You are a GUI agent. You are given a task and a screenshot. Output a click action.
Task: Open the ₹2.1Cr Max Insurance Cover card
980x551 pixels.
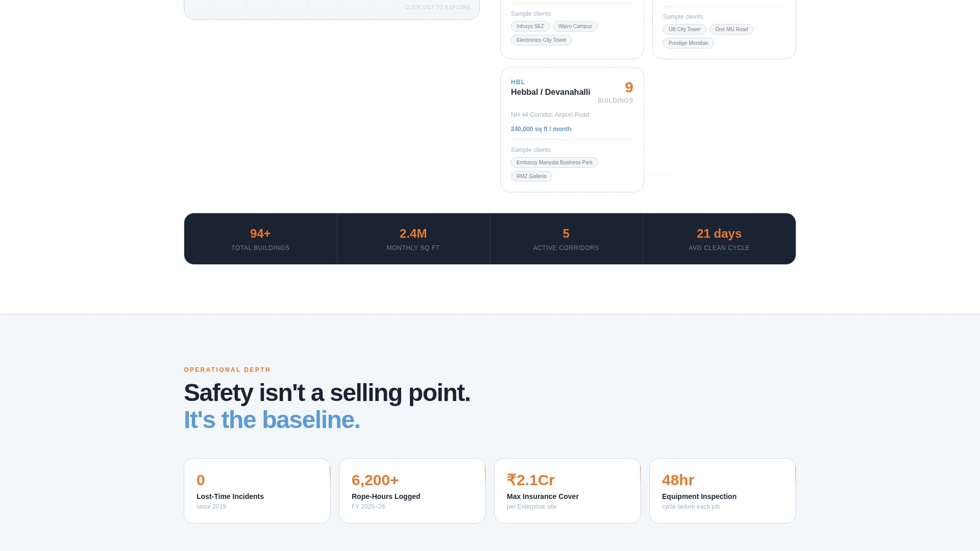[x=568, y=491]
